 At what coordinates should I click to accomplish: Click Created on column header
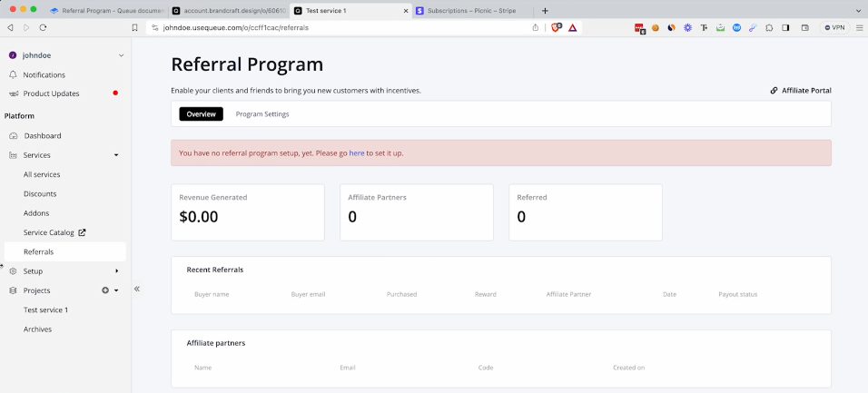[x=629, y=368]
